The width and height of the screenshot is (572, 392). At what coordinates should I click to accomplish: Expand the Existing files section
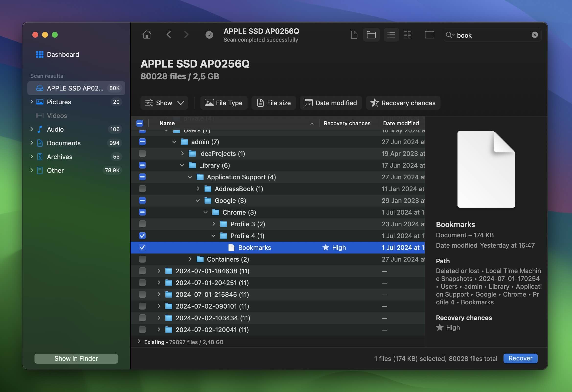pos(139,341)
